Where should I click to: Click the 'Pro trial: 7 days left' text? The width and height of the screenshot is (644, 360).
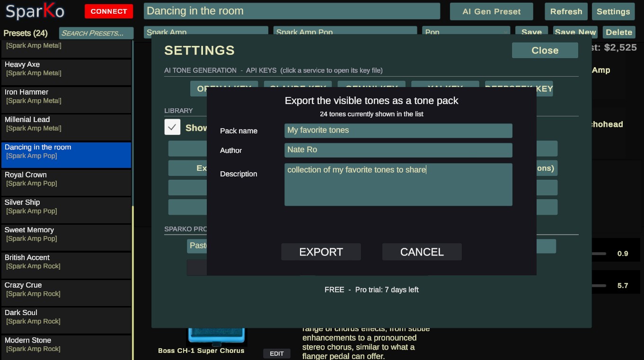tap(387, 290)
